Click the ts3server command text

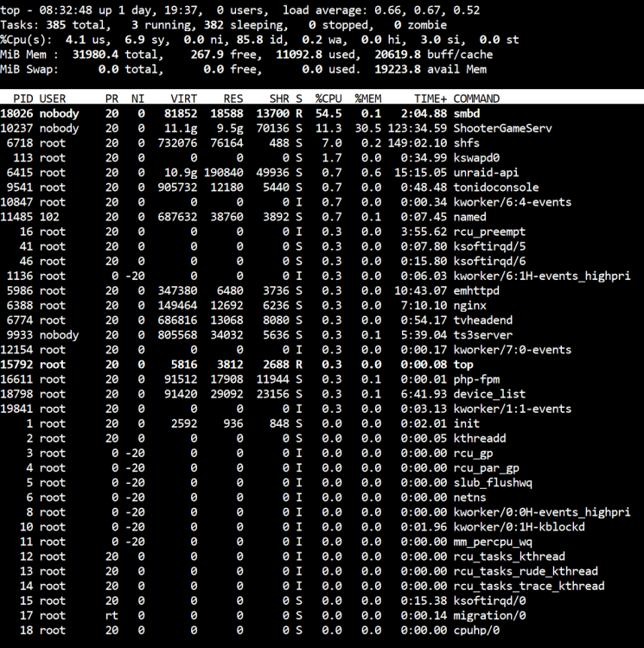[x=483, y=335]
